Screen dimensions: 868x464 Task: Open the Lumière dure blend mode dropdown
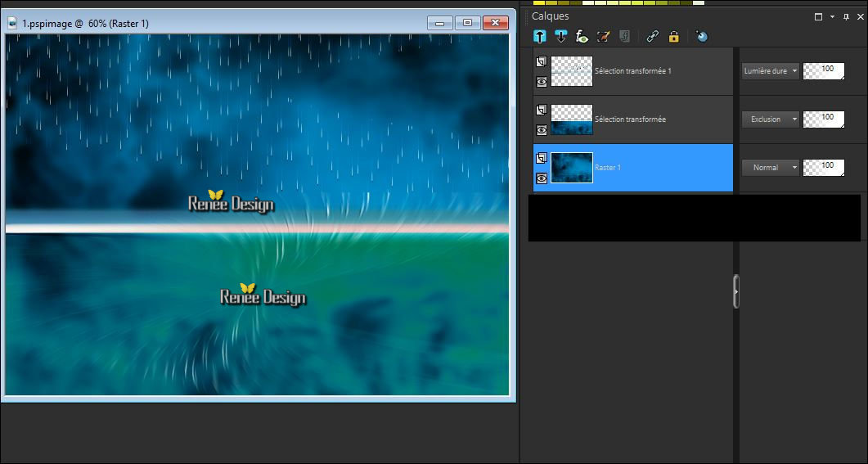[x=771, y=71]
